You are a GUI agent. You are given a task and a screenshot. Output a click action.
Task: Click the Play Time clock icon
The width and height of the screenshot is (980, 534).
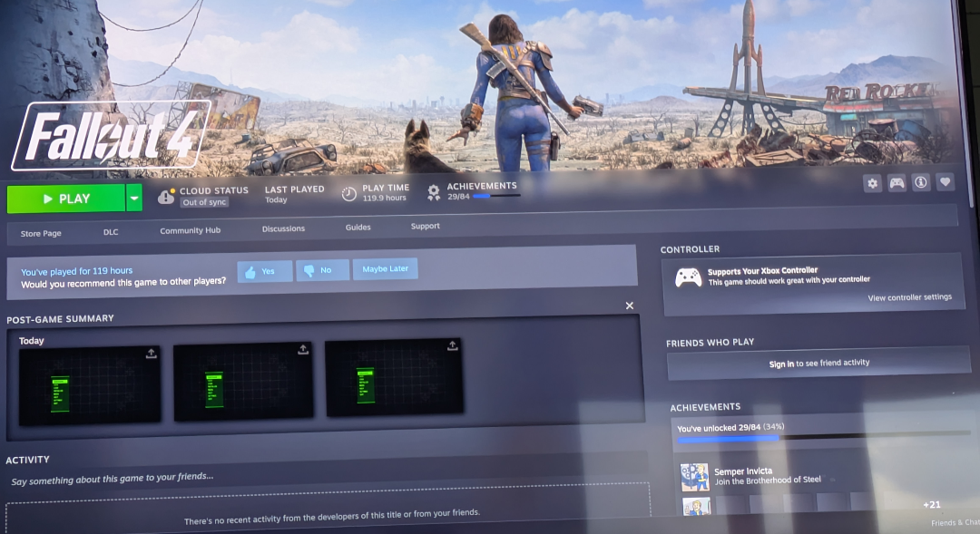pos(348,194)
